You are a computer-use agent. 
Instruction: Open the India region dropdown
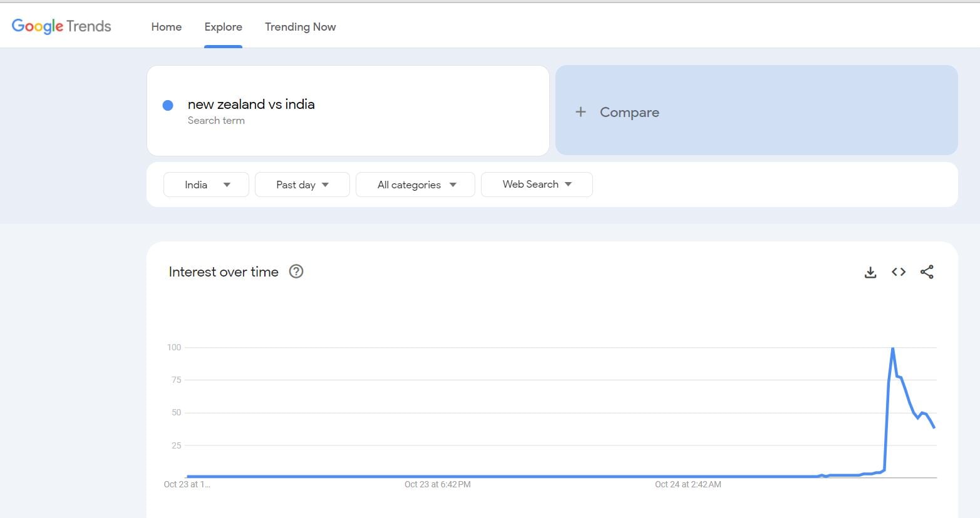tap(206, 185)
